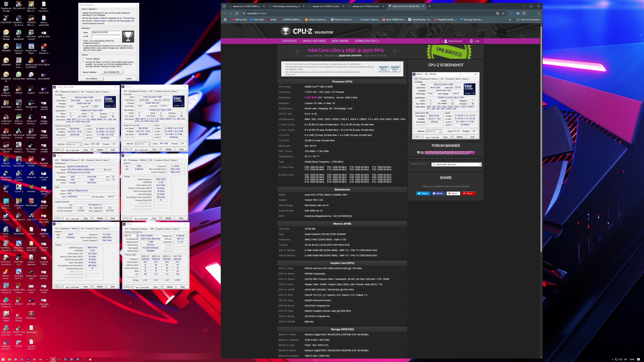Viewport: 644px width, 362px height.
Task: Open the Graphics tab in the CPU-Z SPD window
Action: 160,229
